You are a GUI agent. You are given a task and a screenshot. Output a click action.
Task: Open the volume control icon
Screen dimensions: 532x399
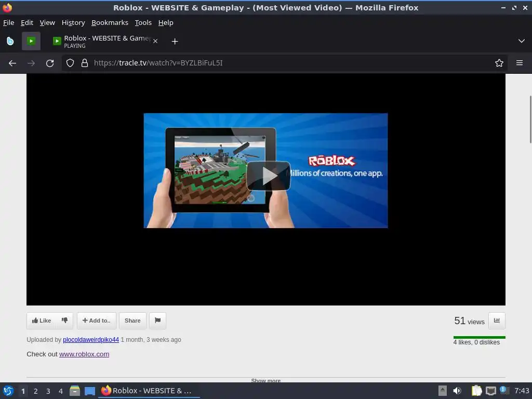(x=457, y=391)
